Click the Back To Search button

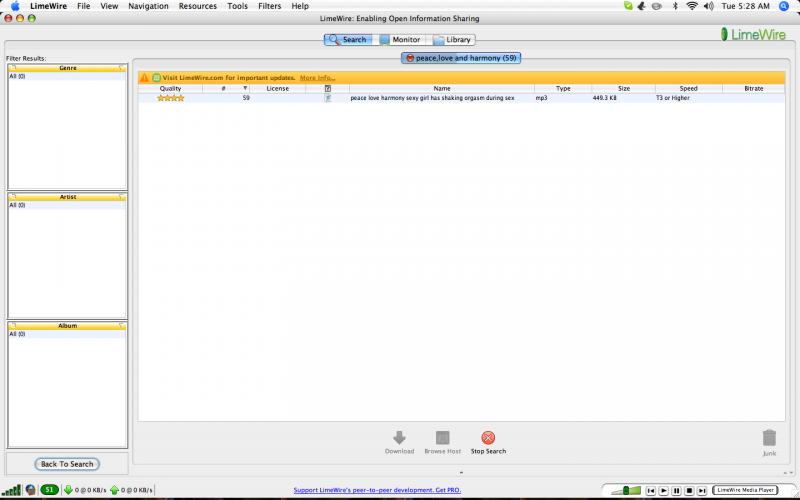tap(67, 464)
